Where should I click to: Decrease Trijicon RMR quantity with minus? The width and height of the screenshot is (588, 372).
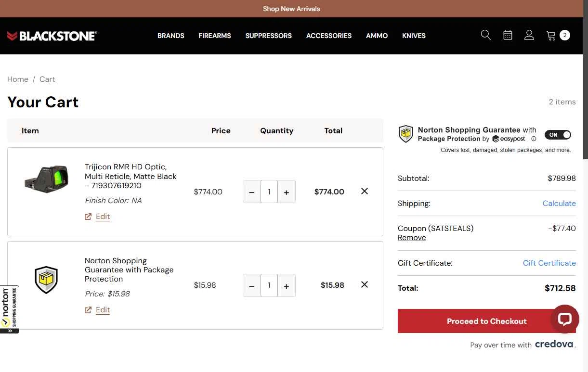click(x=252, y=192)
